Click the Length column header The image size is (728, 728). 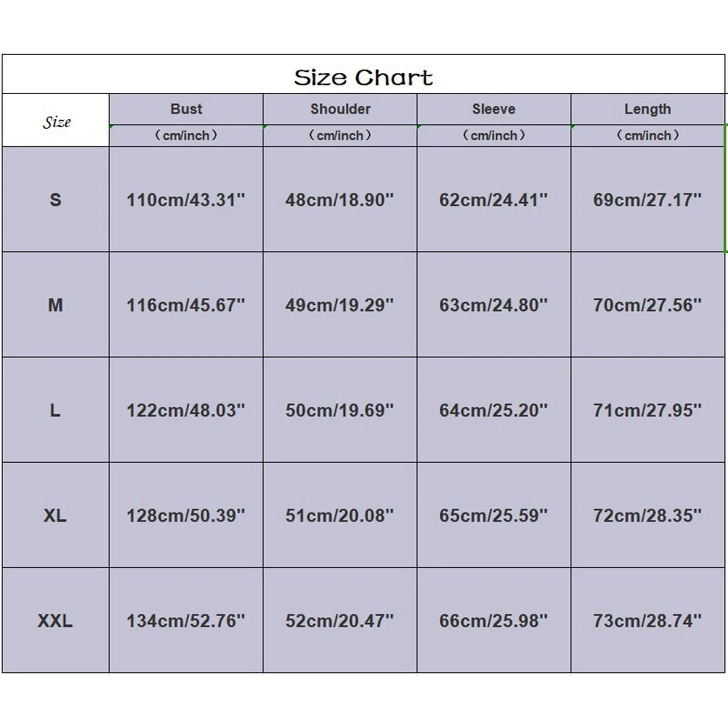[647, 109]
